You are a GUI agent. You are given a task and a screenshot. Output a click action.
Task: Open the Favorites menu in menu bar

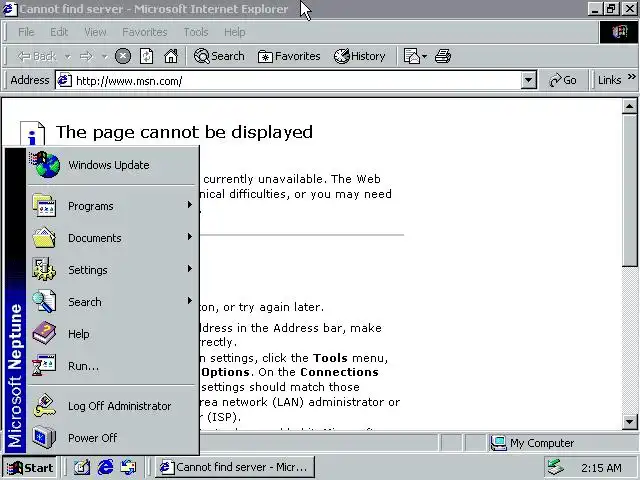pos(145,32)
